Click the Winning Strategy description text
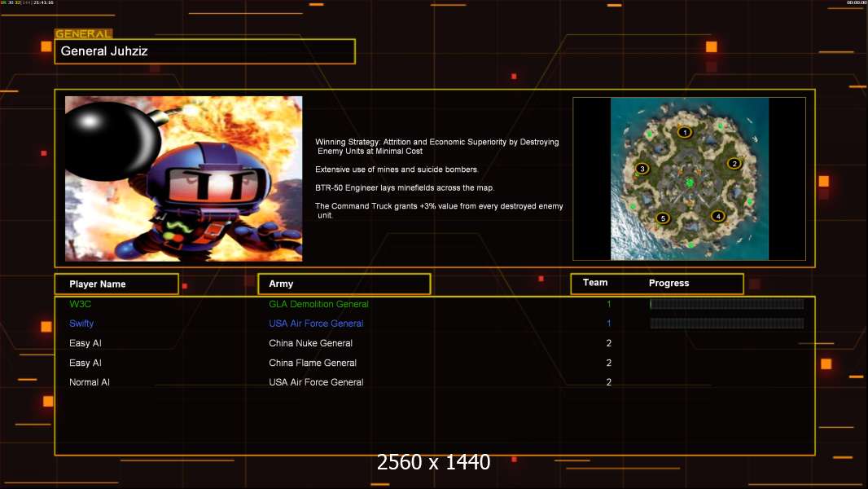This screenshot has height=489, width=868. 436,146
